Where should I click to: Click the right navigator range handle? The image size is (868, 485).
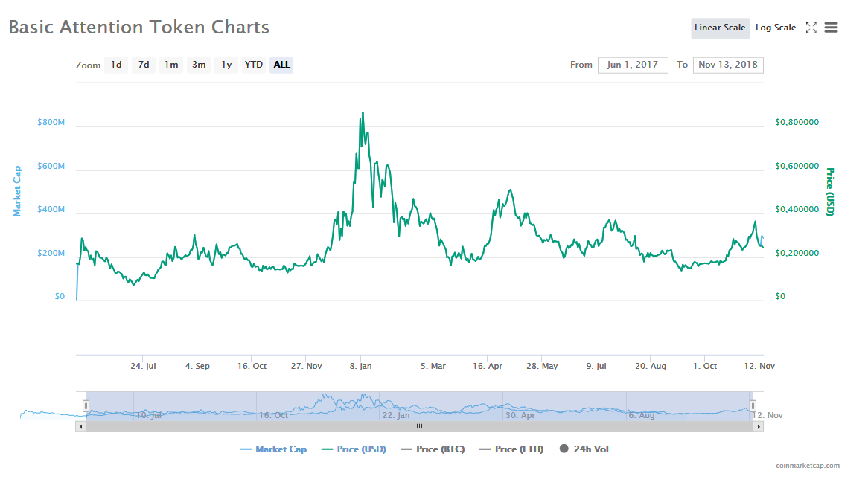753,406
